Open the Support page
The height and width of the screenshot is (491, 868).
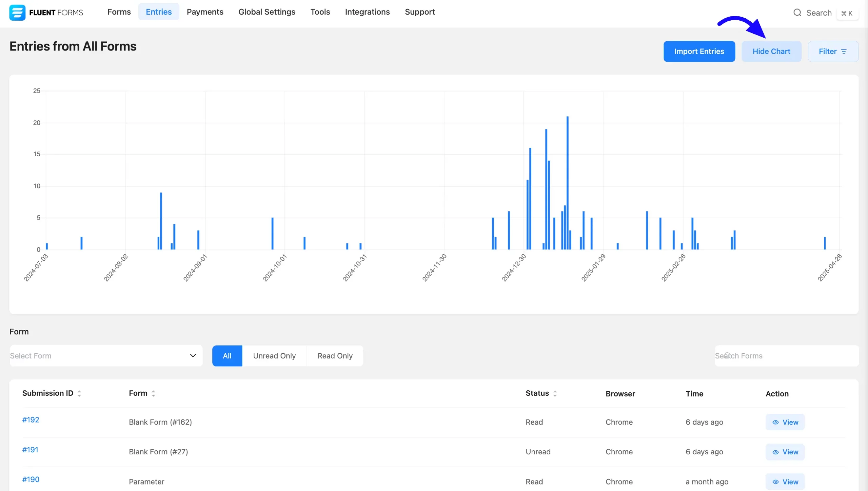(x=420, y=12)
